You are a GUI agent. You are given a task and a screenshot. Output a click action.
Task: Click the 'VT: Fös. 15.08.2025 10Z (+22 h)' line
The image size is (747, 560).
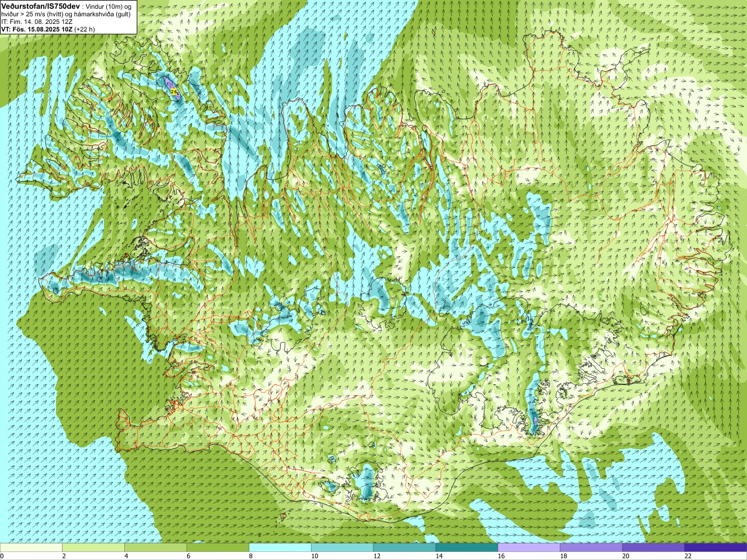[48, 29]
